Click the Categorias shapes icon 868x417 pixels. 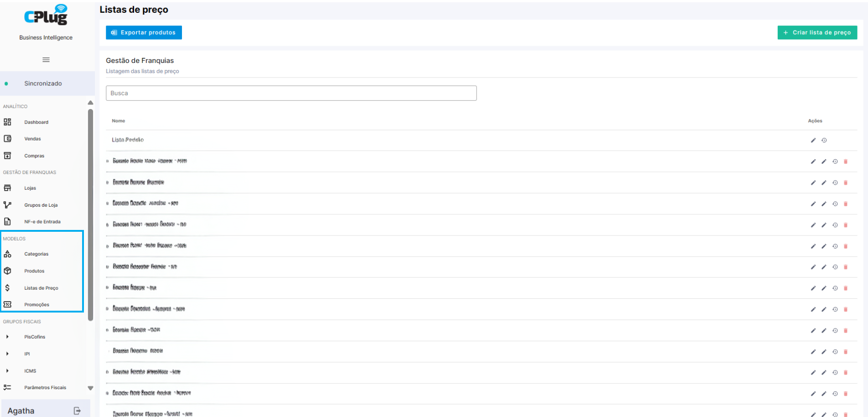[7, 254]
